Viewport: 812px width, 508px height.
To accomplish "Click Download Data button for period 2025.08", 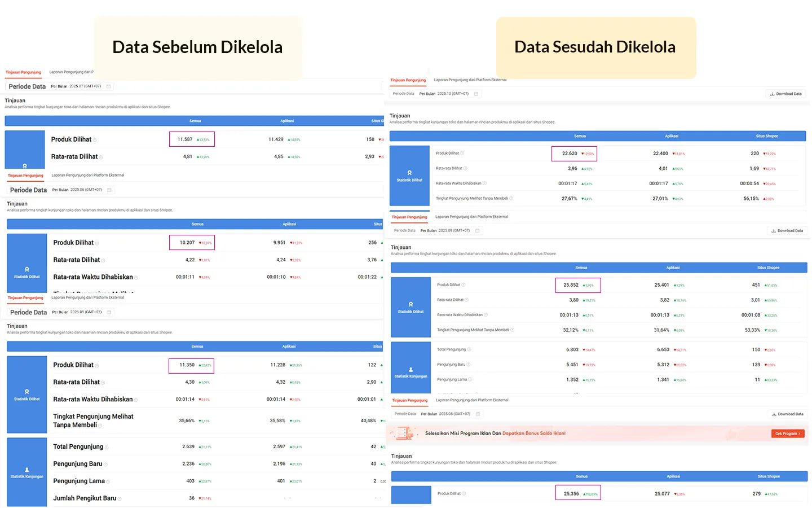I will tap(788, 414).
